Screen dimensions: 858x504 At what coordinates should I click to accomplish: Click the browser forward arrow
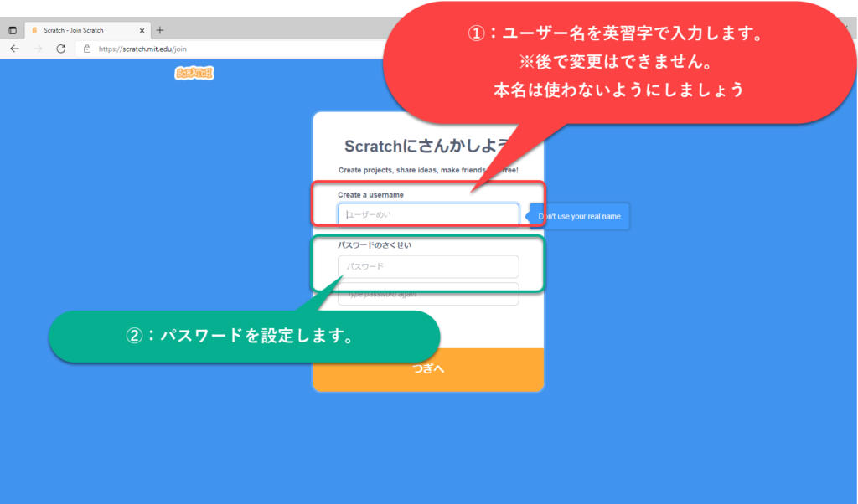[37, 49]
